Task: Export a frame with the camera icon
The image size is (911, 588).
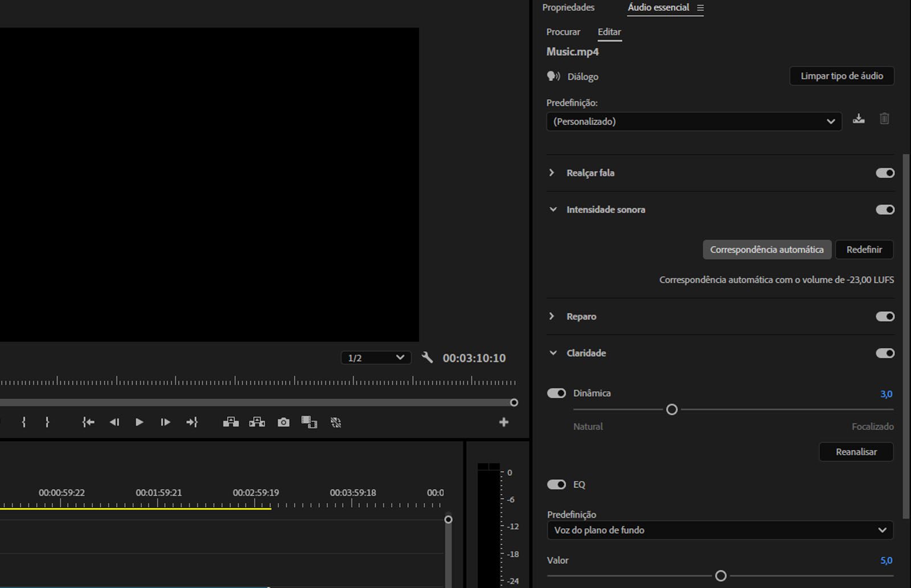Action: [x=284, y=422]
